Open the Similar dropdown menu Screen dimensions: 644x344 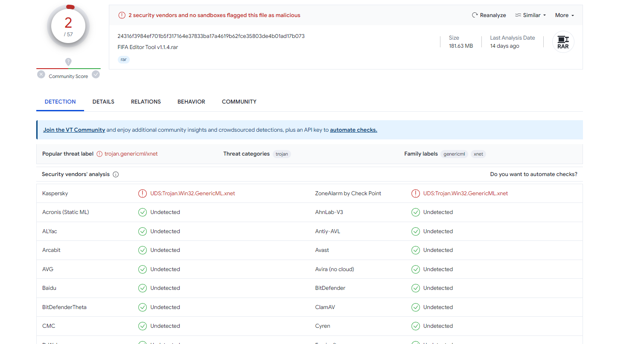tap(530, 15)
